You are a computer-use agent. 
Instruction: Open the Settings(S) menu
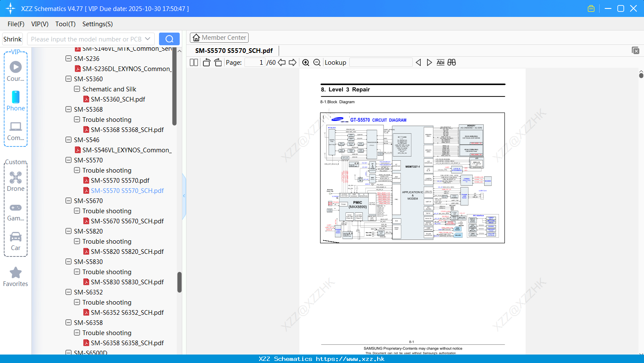click(x=98, y=24)
